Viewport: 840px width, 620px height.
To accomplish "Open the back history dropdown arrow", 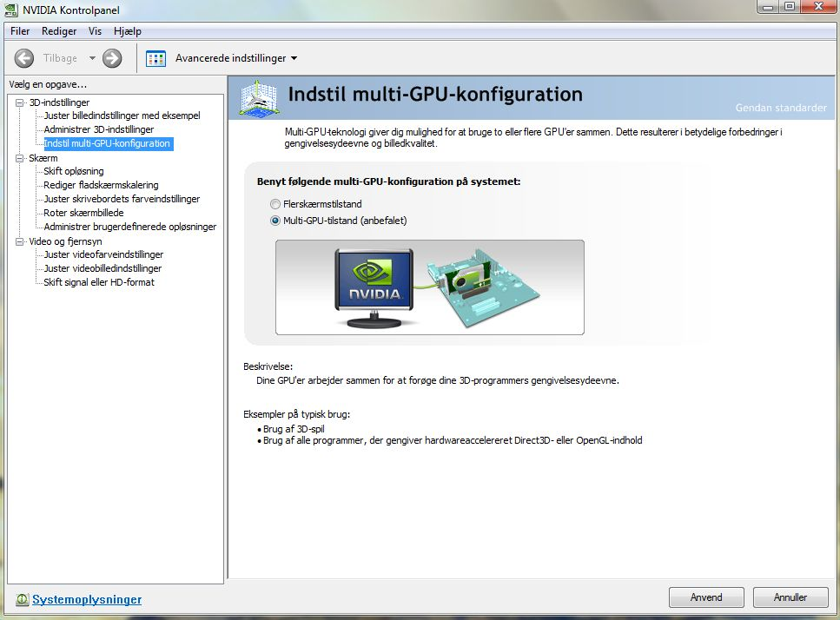I will pos(92,58).
